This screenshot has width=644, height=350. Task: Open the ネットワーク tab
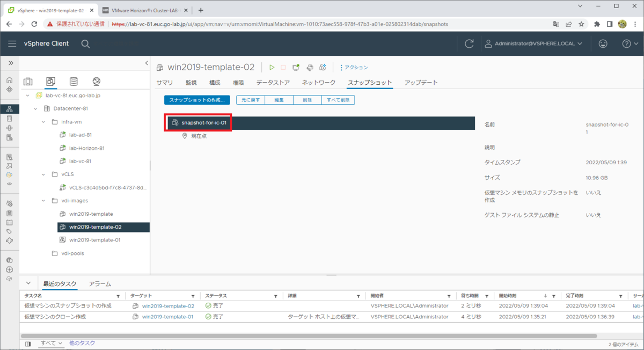pyautogui.click(x=318, y=83)
